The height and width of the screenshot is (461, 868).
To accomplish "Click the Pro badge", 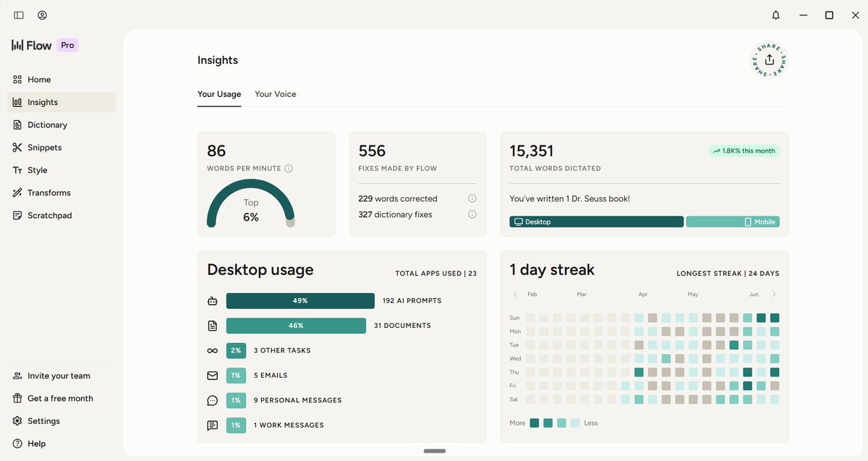I will coord(67,45).
